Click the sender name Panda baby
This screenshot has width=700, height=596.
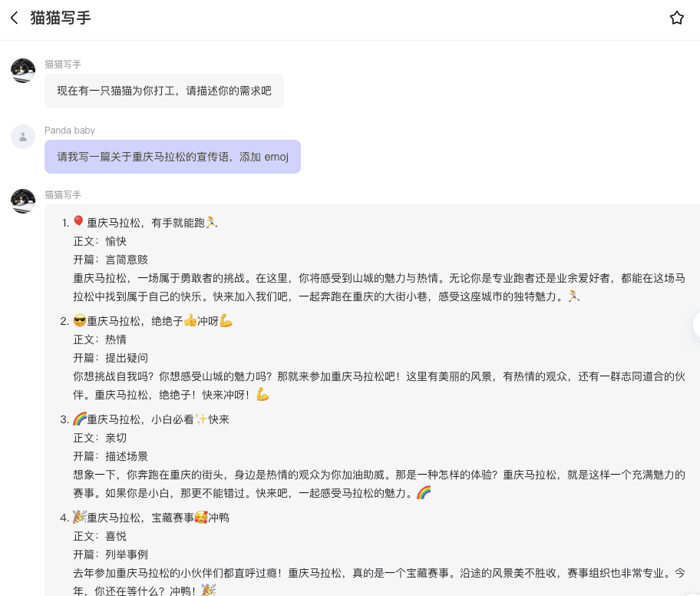[x=70, y=131]
